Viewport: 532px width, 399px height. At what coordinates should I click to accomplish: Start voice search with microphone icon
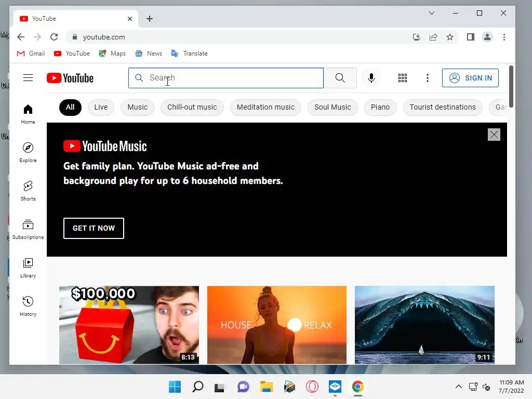point(371,78)
